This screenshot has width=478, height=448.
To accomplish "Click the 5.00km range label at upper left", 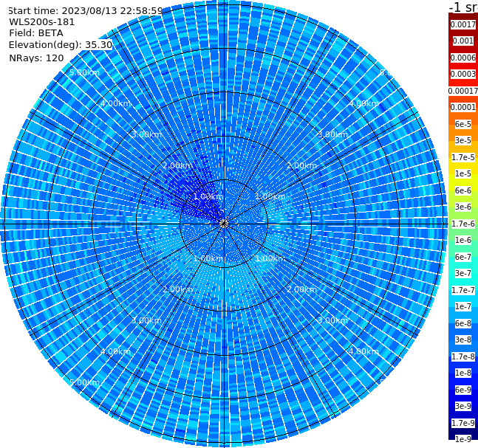I will [84, 72].
